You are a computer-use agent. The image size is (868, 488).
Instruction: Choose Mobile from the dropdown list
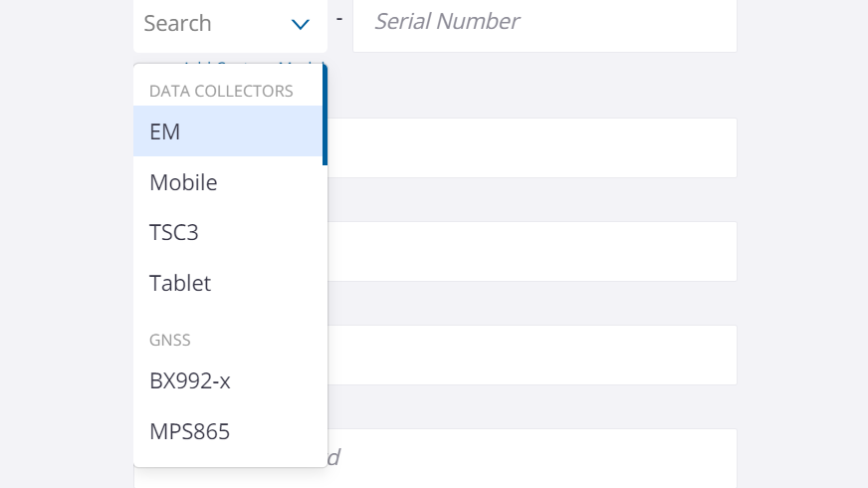pyautogui.click(x=229, y=182)
